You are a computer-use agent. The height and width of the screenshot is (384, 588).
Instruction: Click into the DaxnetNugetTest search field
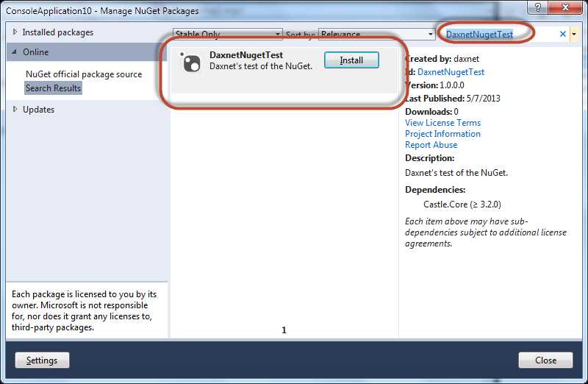499,34
